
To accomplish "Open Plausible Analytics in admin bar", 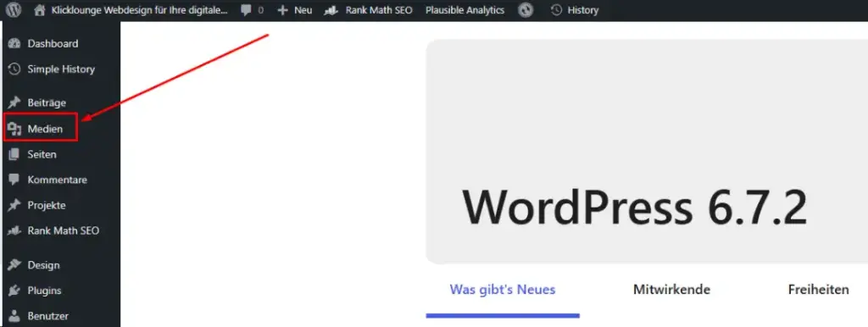I will pyautogui.click(x=465, y=10).
